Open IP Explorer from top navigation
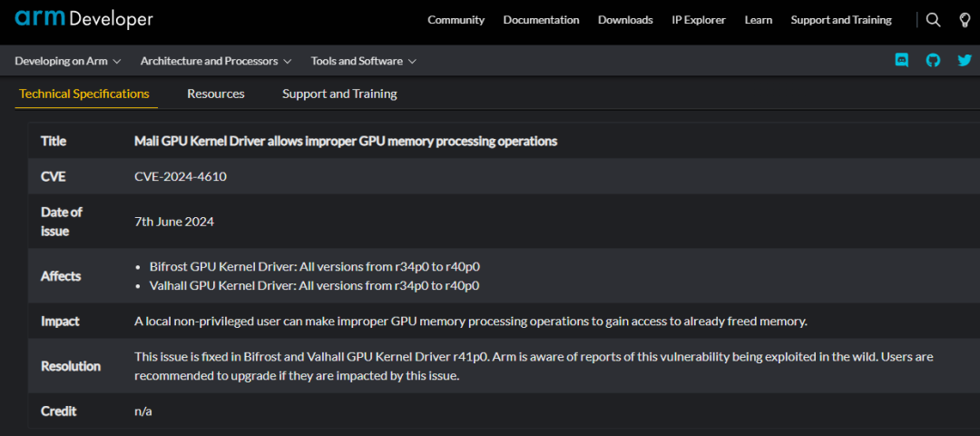The height and width of the screenshot is (436, 980). (x=699, y=20)
